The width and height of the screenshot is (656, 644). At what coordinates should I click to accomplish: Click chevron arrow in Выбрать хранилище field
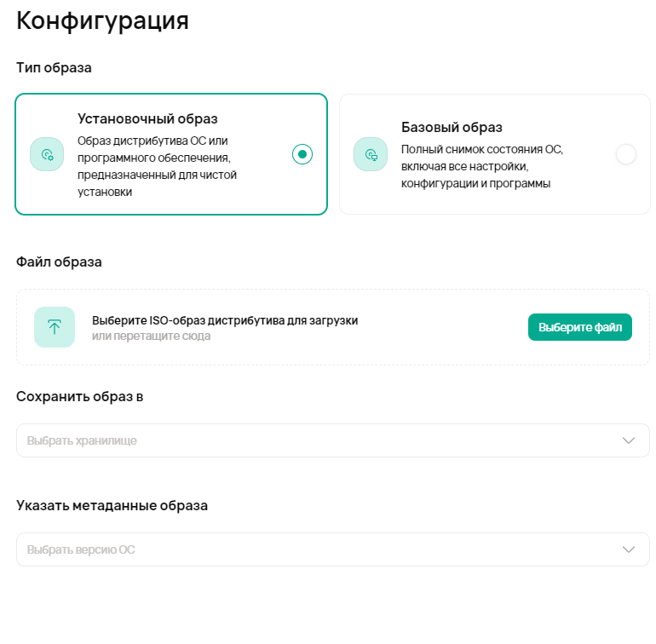[629, 440]
